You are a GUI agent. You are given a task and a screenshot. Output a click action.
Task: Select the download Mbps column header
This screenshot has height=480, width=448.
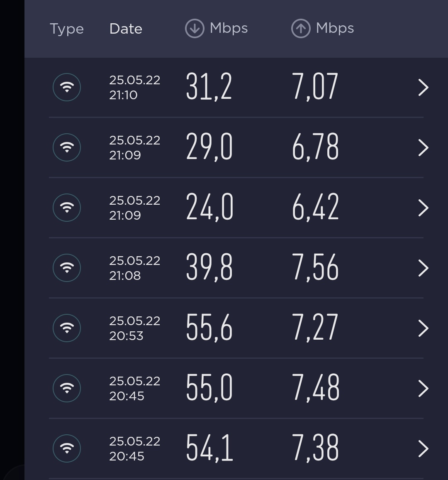pyautogui.click(x=217, y=29)
